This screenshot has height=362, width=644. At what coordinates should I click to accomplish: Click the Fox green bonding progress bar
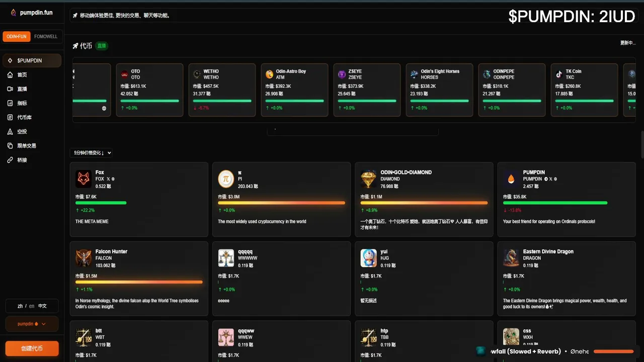coord(101,203)
